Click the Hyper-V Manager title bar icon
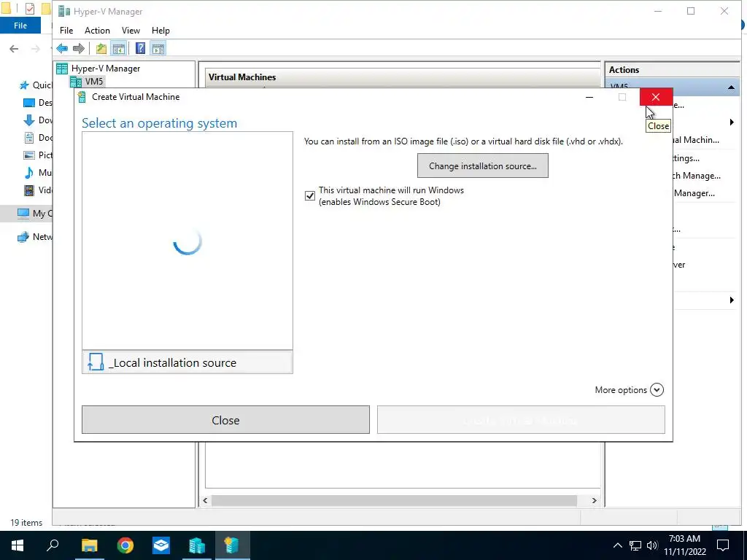Viewport: 747px width, 560px height. coord(64,12)
